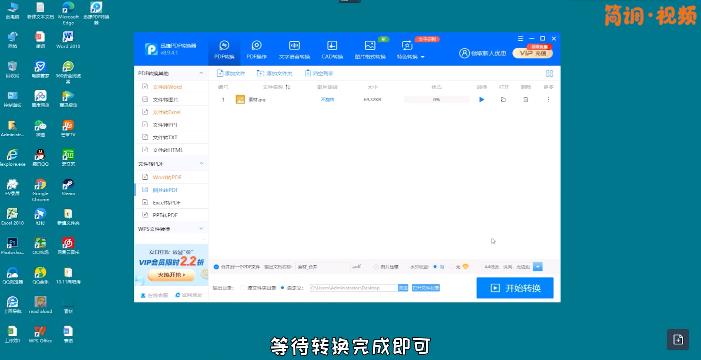701x360 pixels.
Task: Delete the listed file with trash icon
Action: [x=526, y=99]
